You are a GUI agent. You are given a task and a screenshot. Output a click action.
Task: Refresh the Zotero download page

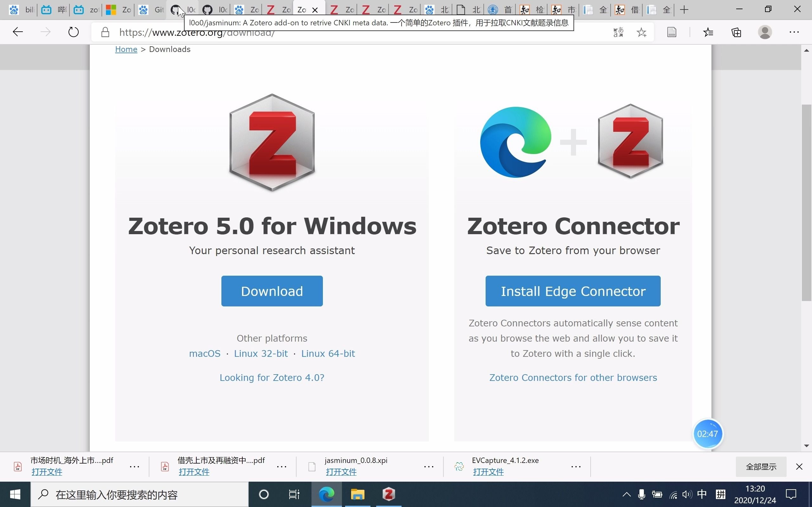pos(73,32)
